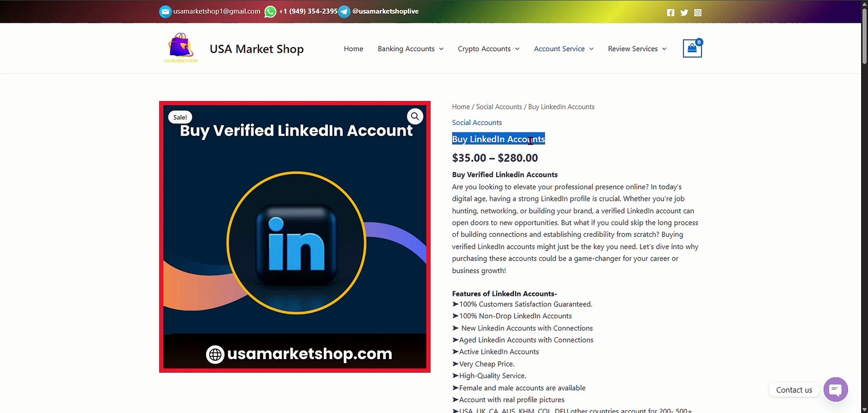Click the @usamarketshoplive Telegram handle
The height and width of the screenshot is (413, 868).
coord(386,11)
